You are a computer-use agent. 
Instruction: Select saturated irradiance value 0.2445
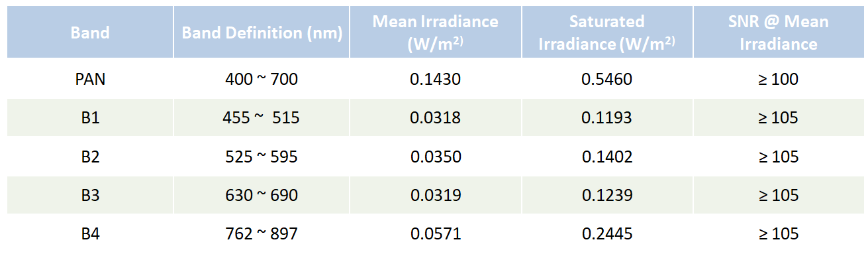click(x=606, y=233)
